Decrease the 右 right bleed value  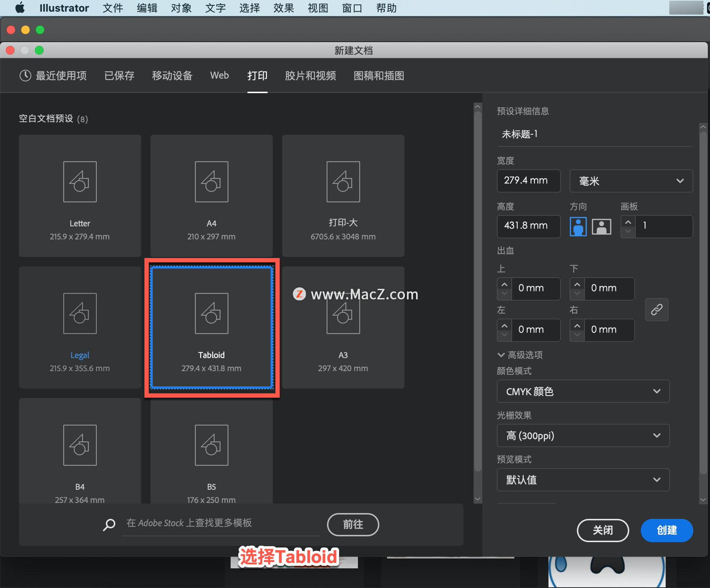(577, 335)
